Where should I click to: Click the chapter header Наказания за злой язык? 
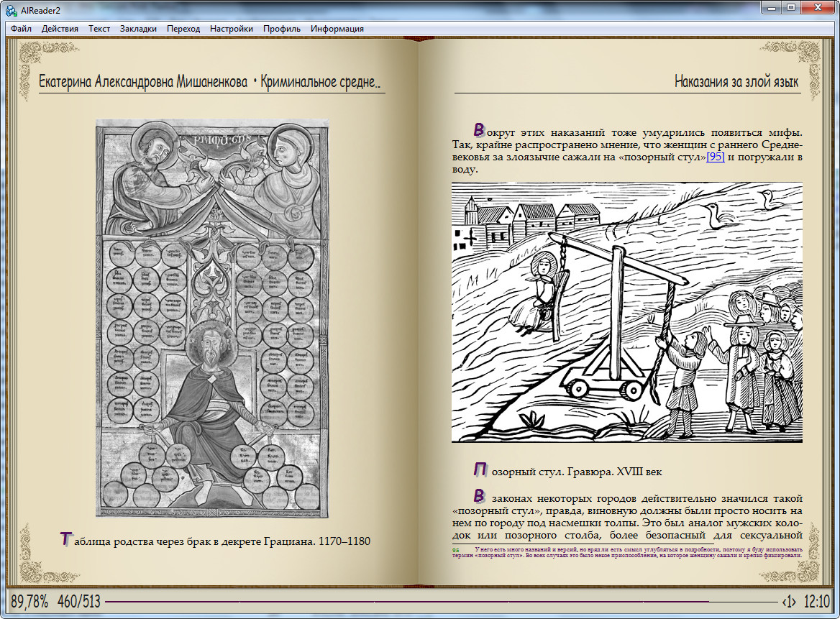click(736, 81)
